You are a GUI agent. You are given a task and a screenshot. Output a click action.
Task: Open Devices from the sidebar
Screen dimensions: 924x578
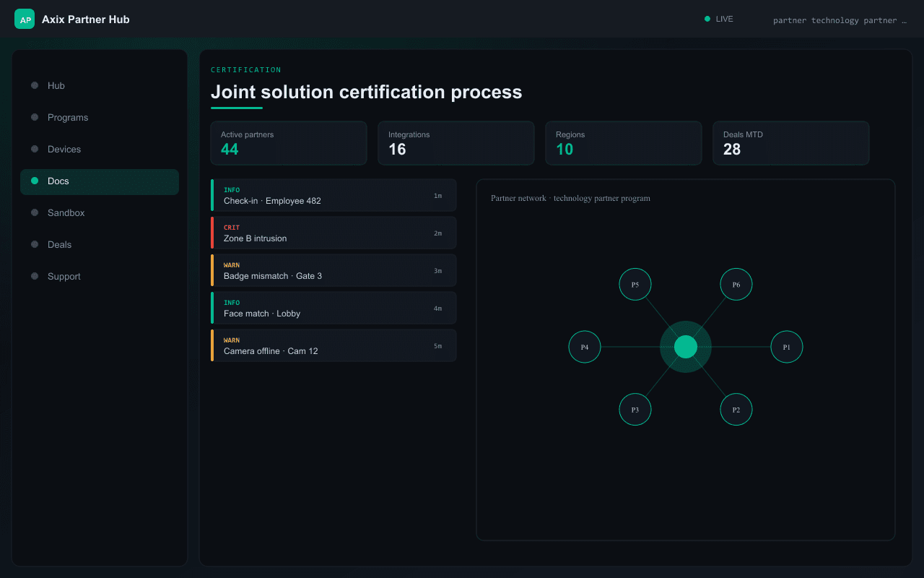point(100,149)
